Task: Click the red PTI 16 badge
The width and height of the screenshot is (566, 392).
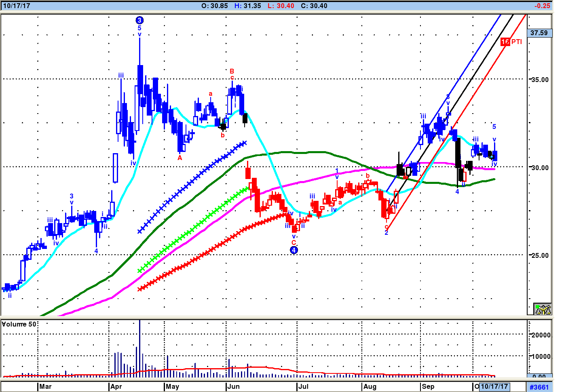Action: click(505, 42)
